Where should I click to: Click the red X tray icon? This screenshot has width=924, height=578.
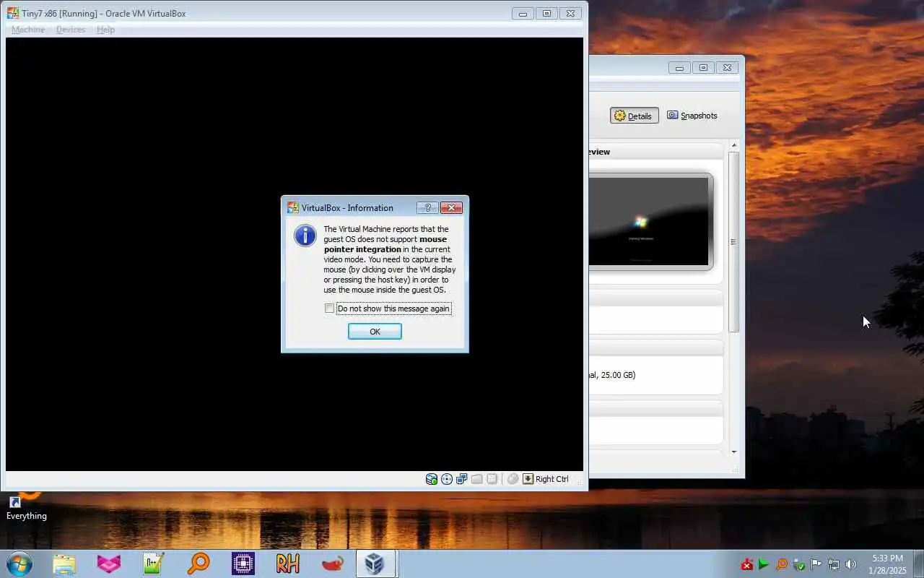pyautogui.click(x=747, y=564)
